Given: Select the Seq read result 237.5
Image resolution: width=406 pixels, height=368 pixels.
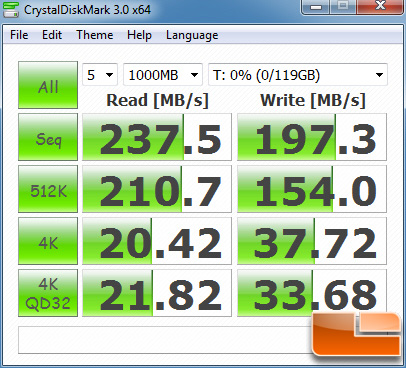Looking at the screenshot, I should click(x=157, y=137).
